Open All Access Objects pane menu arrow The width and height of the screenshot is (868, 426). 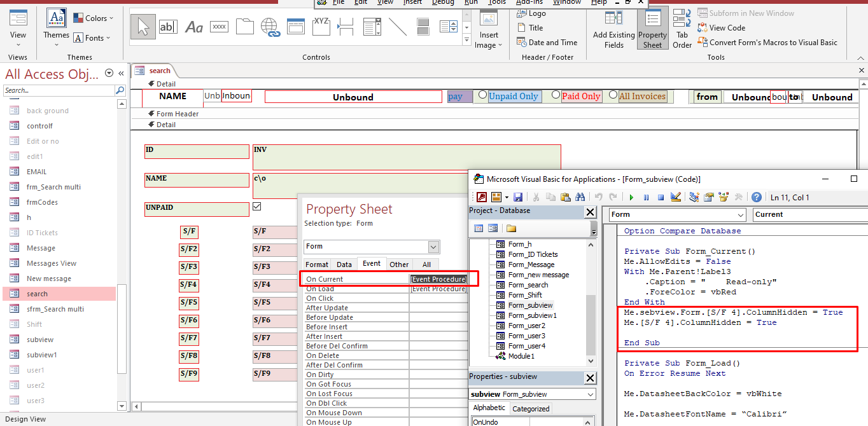tap(109, 74)
